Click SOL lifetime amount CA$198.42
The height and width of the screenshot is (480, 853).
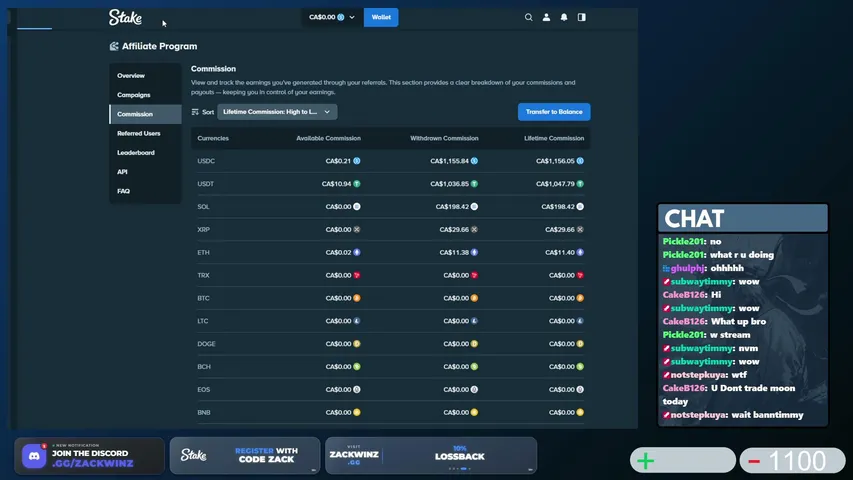pyautogui.click(x=558, y=207)
